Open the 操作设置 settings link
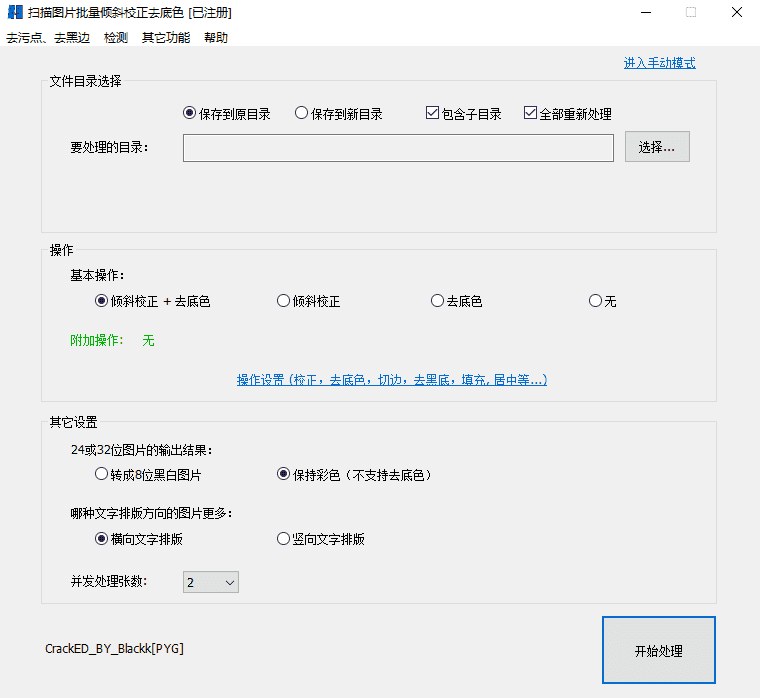The height and width of the screenshot is (698, 760). click(x=391, y=380)
